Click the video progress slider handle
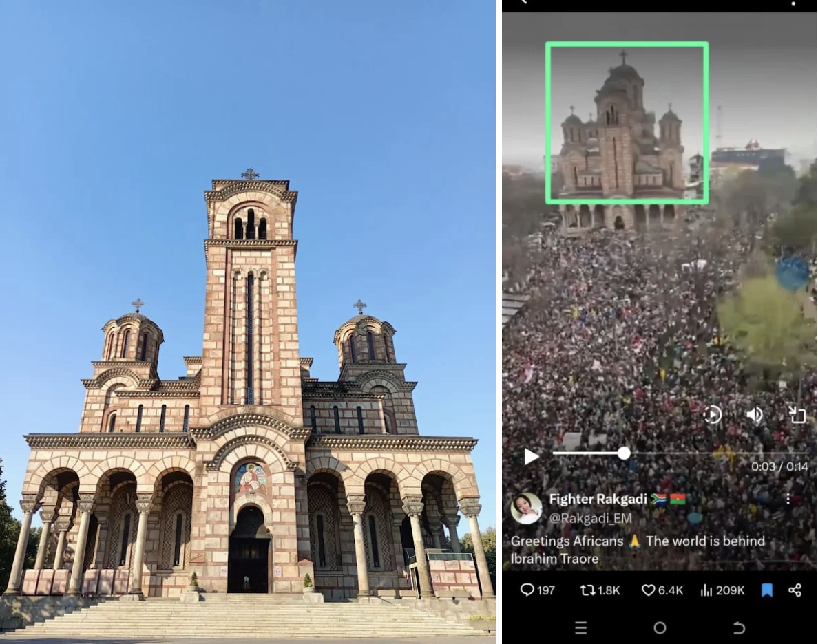This screenshot has width=818, height=644. pyautogui.click(x=624, y=453)
